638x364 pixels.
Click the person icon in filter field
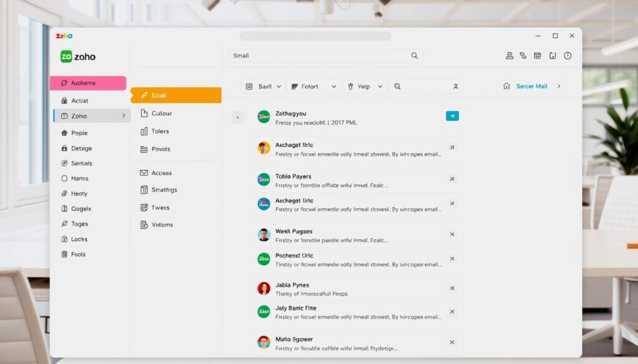pyautogui.click(x=455, y=86)
